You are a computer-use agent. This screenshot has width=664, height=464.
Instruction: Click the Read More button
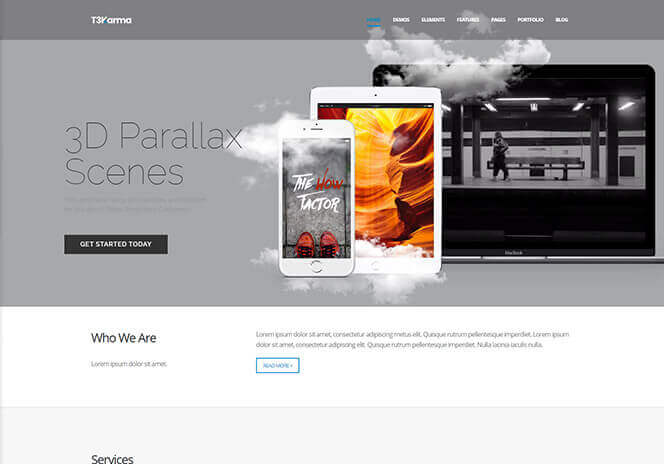coord(277,366)
